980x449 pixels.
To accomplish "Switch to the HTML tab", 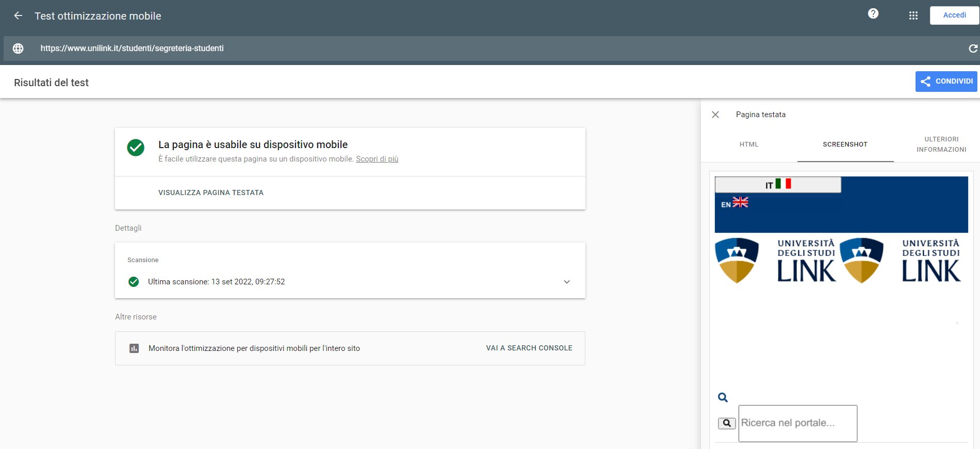I will 749,145.
